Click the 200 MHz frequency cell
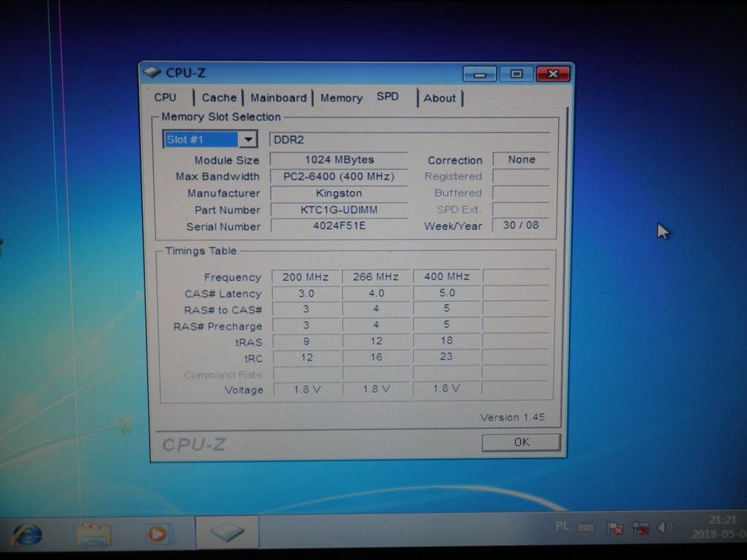This screenshot has width=747, height=560. pyautogui.click(x=306, y=277)
